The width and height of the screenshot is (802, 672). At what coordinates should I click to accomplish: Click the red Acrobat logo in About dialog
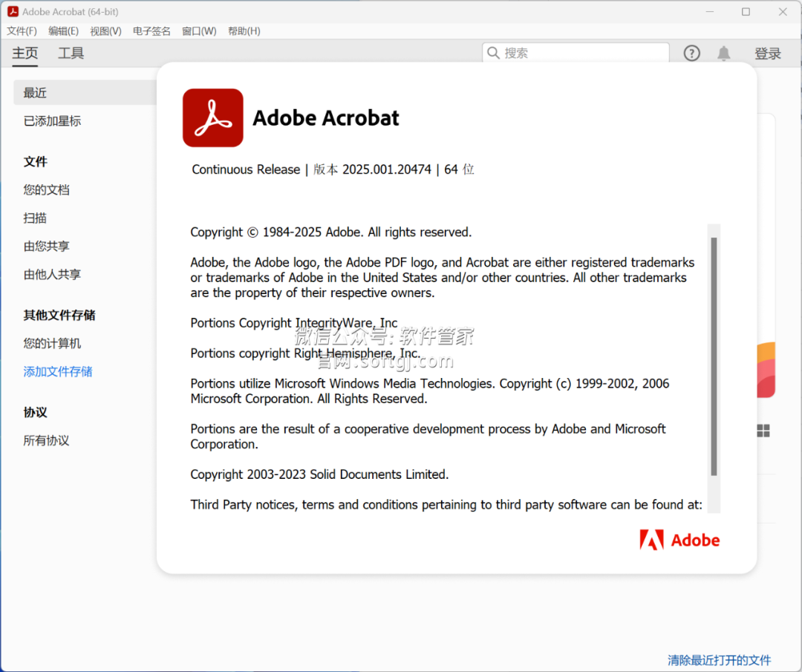213,118
